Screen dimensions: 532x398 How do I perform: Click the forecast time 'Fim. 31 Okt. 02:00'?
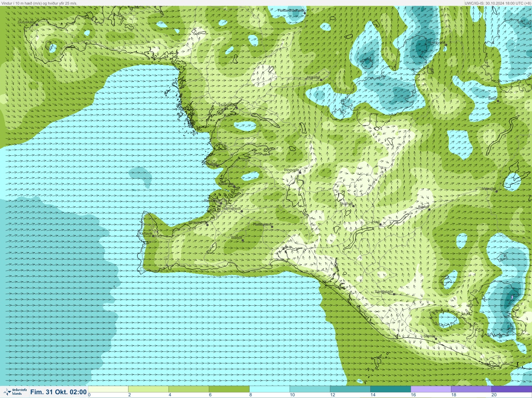coord(59,392)
